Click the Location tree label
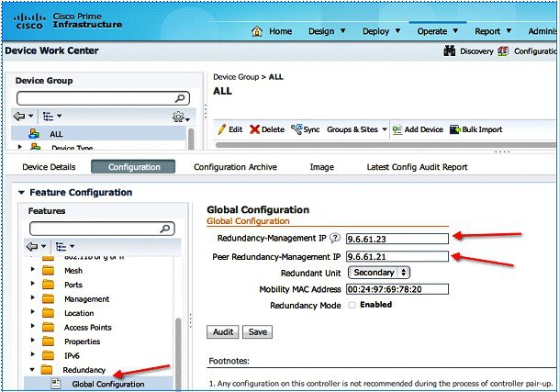The width and height of the screenshot is (559, 392). (79, 313)
